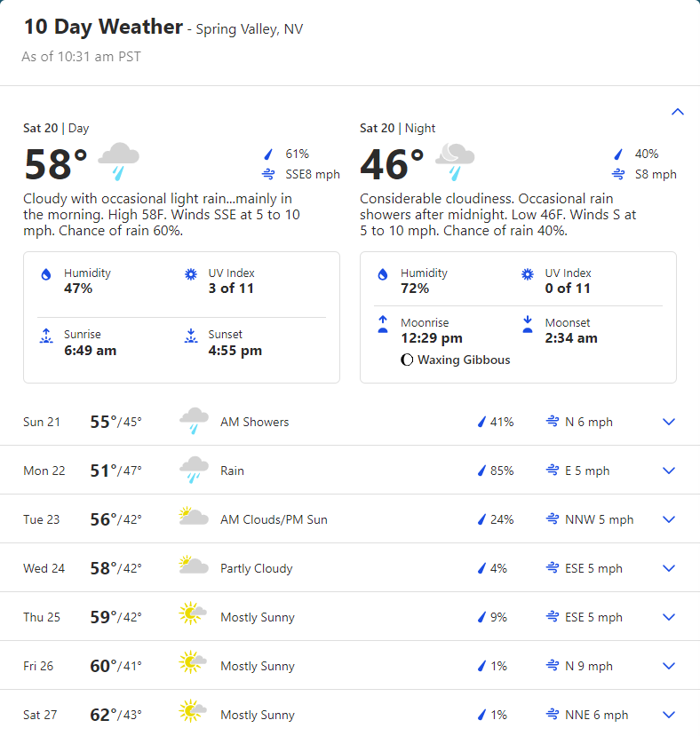Click the daytime UV Index sun icon
This screenshot has height=736, width=700.
coord(190,274)
